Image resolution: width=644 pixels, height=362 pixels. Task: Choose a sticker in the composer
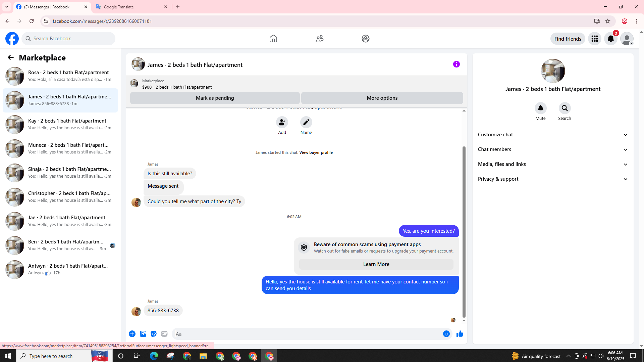[154, 334]
